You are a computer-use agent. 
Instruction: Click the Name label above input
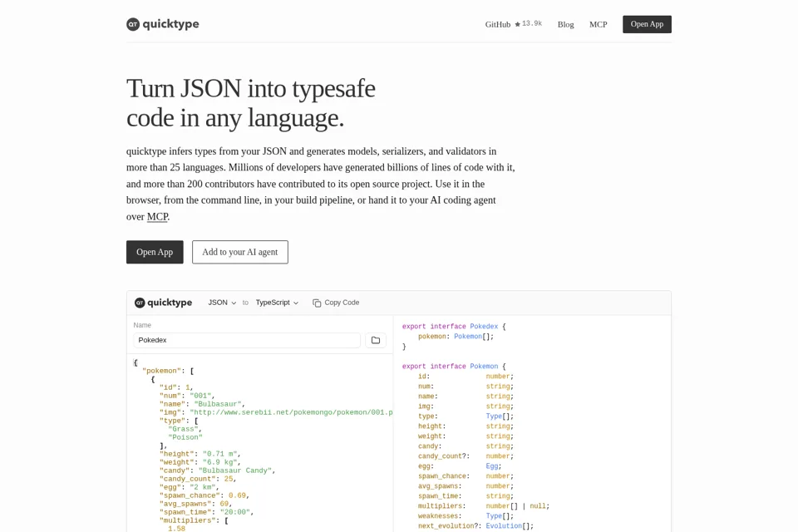(x=142, y=325)
